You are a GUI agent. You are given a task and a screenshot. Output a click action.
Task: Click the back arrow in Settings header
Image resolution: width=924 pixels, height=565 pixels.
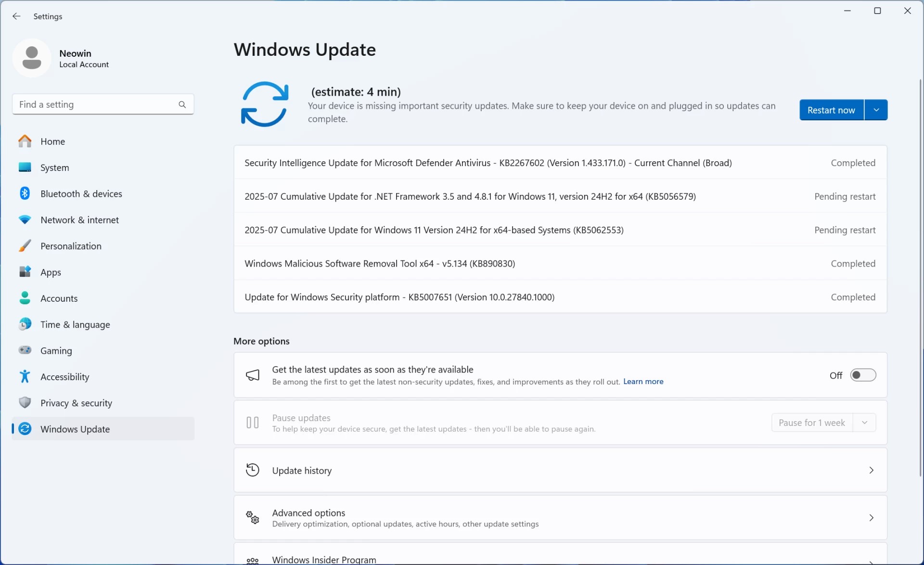point(16,16)
